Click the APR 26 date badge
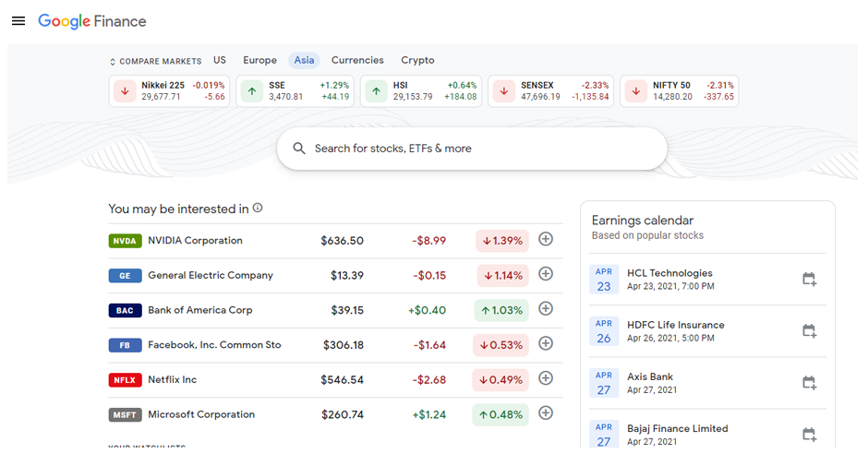 pos(604,331)
